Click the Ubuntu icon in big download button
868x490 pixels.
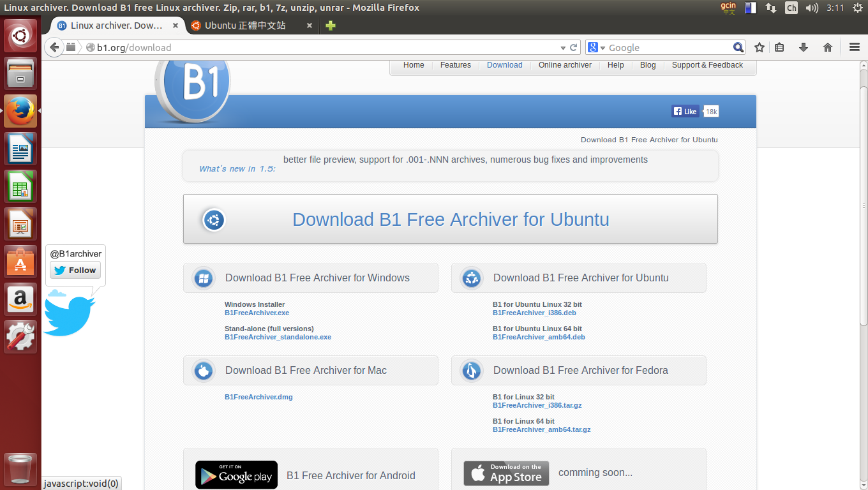(214, 220)
